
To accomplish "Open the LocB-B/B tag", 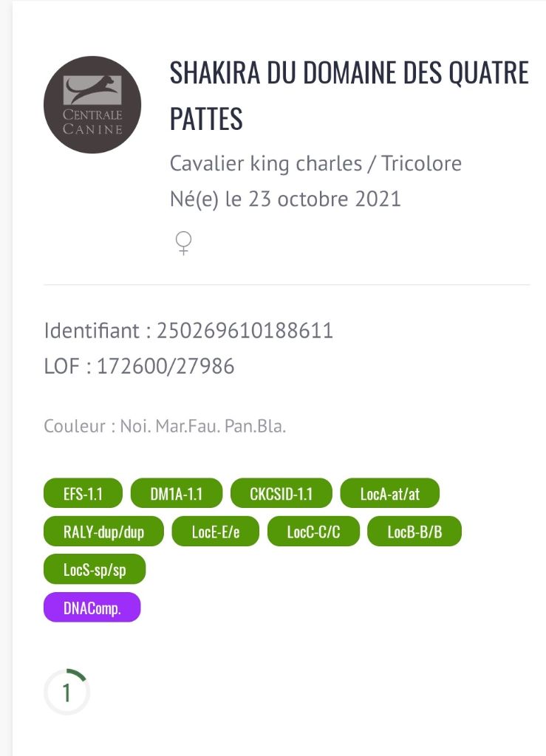I will click(414, 532).
